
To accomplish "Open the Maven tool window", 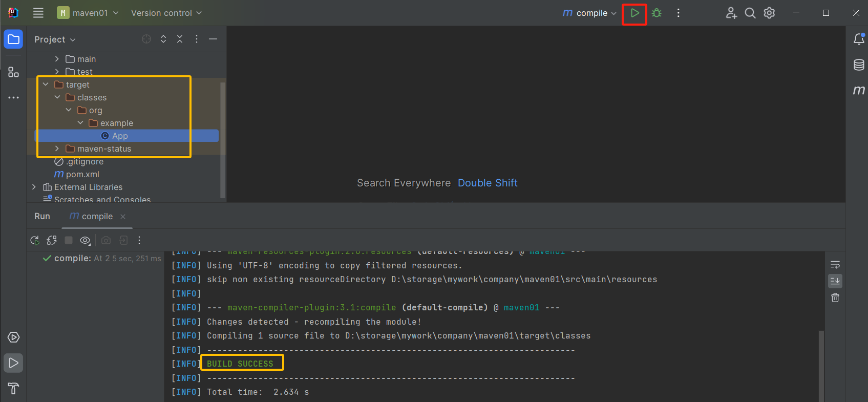I will 859,90.
